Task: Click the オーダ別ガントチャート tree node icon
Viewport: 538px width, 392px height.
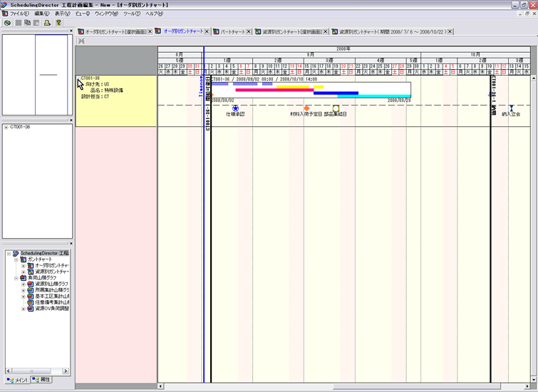Action: (x=31, y=266)
